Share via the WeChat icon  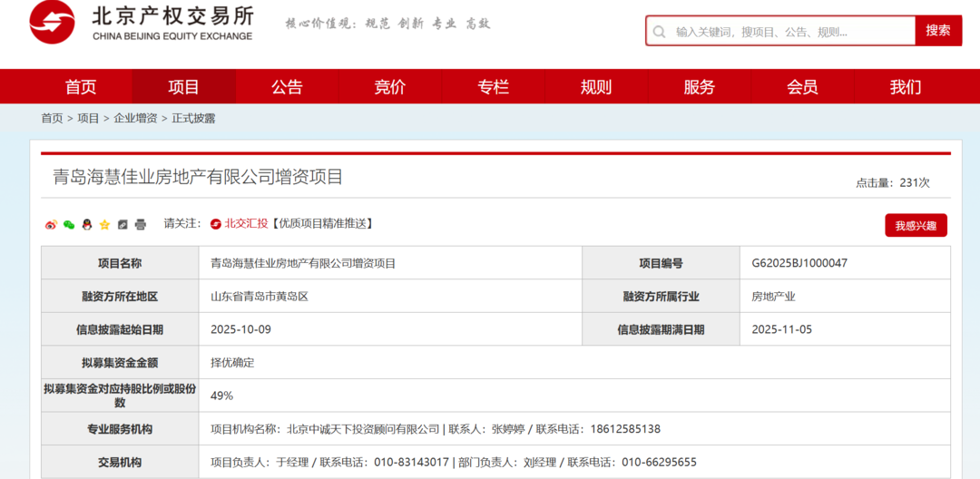tap(69, 224)
